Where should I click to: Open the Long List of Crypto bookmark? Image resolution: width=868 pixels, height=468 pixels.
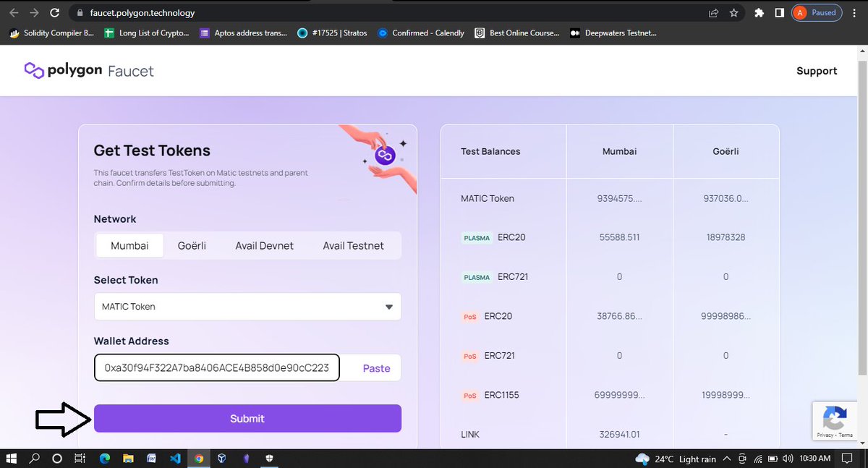pos(147,33)
